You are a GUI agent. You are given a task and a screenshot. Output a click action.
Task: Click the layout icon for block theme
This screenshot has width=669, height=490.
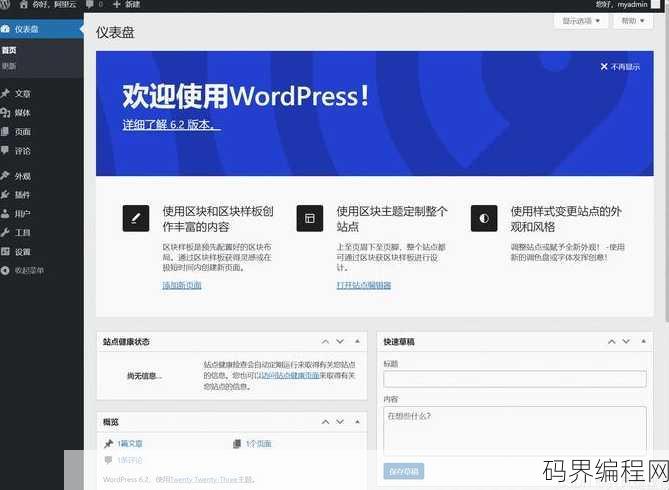tap(310, 218)
